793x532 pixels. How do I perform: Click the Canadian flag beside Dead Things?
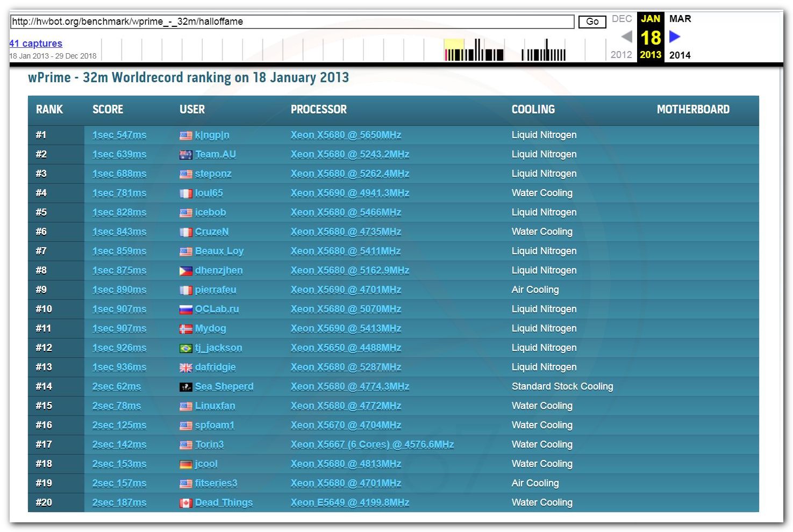185,503
